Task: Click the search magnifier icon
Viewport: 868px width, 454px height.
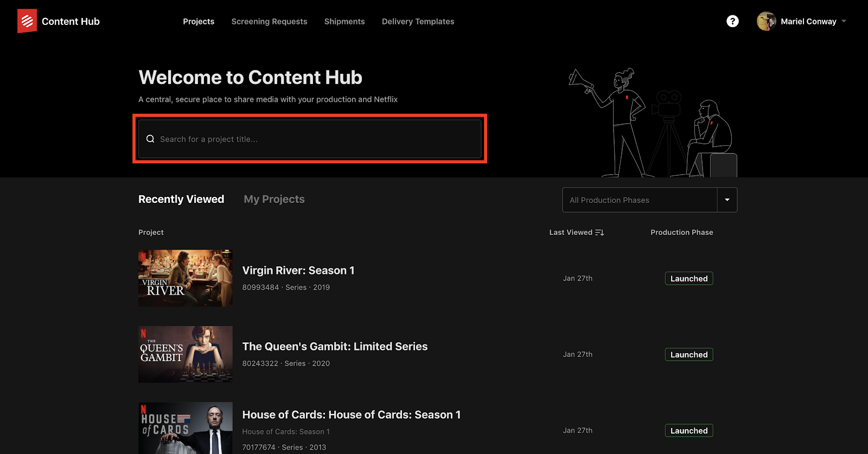Action: [x=150, y=139]
